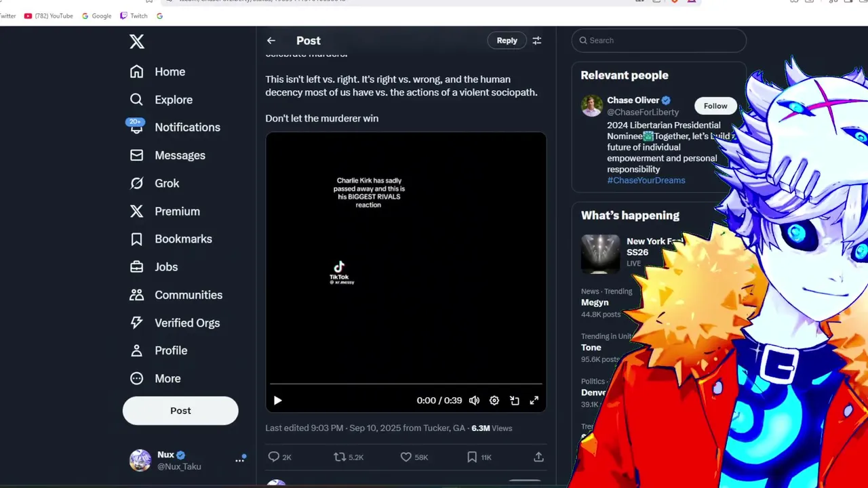This screenshot has width=868, height=488.
Task: Click the Notifications bell icon
Action: 137,127
